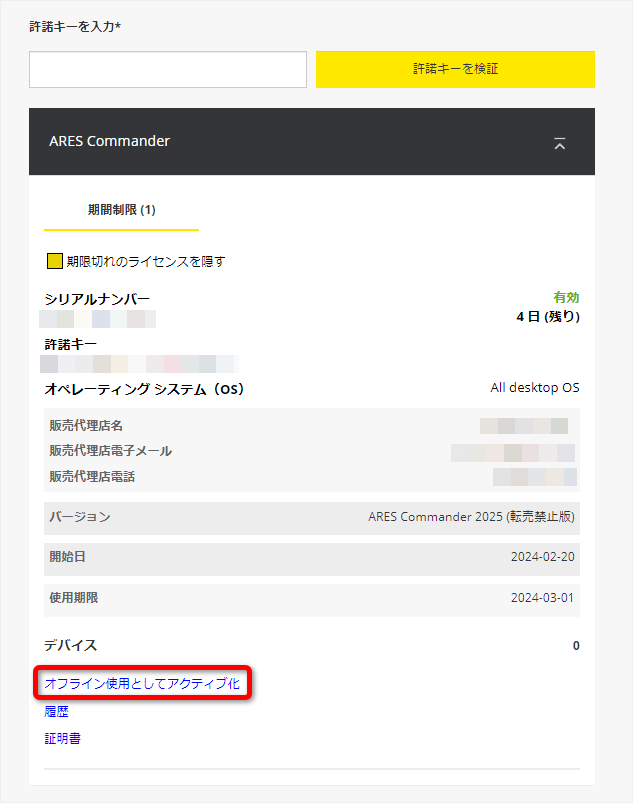Click the 開始日 label

tap(68, 557)
